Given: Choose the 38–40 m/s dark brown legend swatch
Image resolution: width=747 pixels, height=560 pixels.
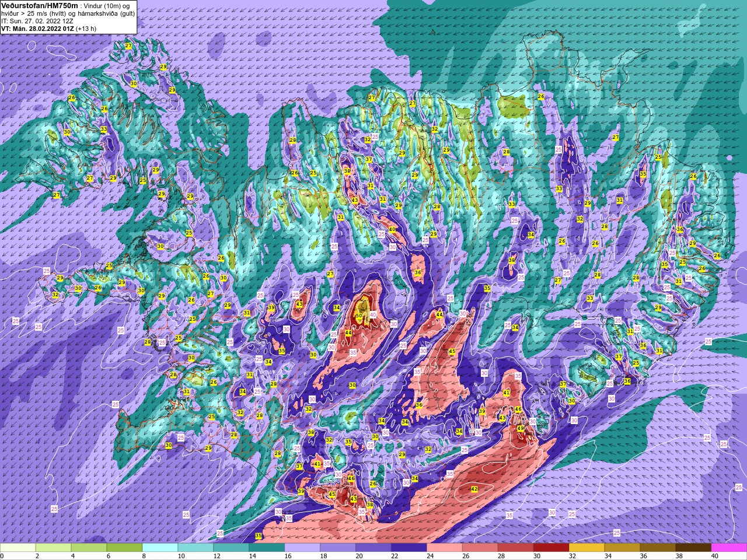Looking at the screenshot, I should tap(694, 548).
